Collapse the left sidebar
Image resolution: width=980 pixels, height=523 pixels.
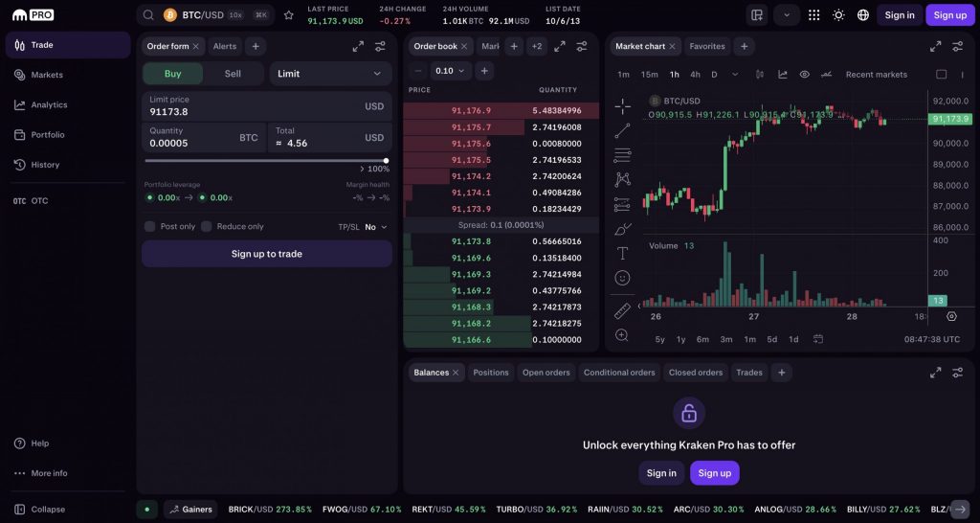(x=39, y=510)
